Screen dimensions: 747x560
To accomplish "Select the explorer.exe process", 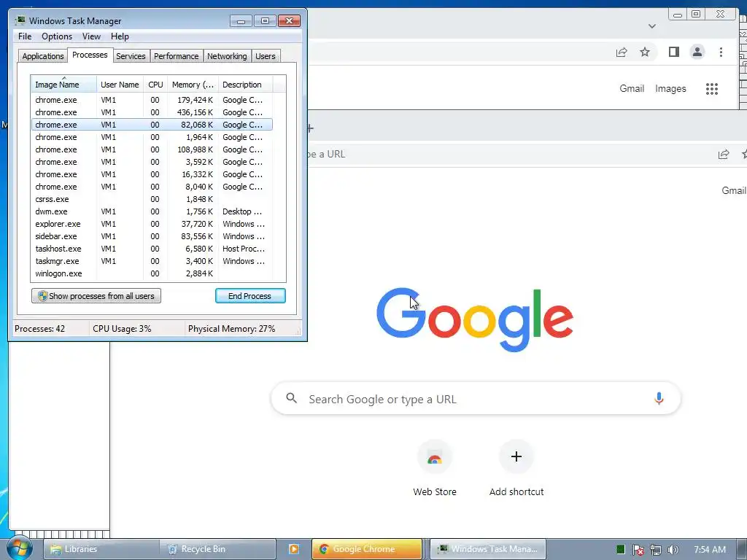I will (152, 224).
